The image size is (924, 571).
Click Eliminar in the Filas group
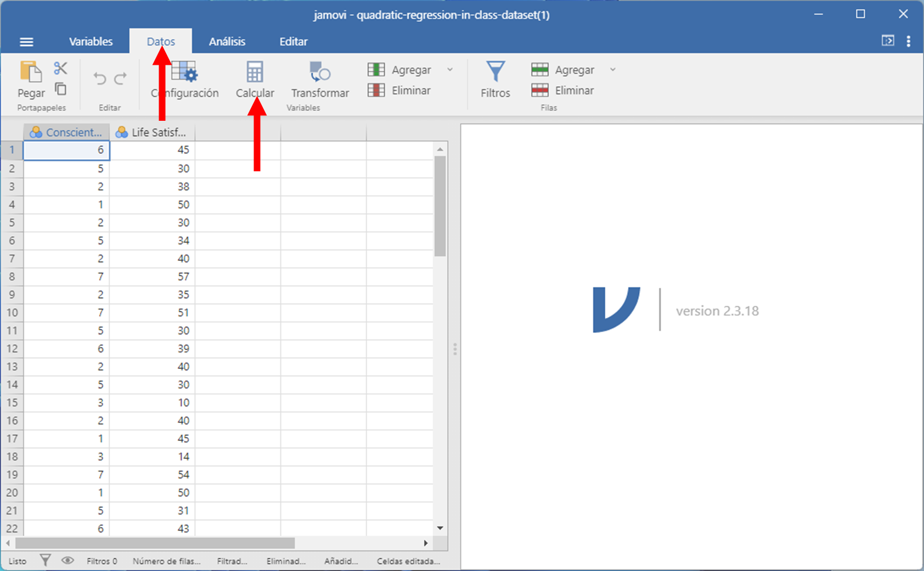point(564,91)
